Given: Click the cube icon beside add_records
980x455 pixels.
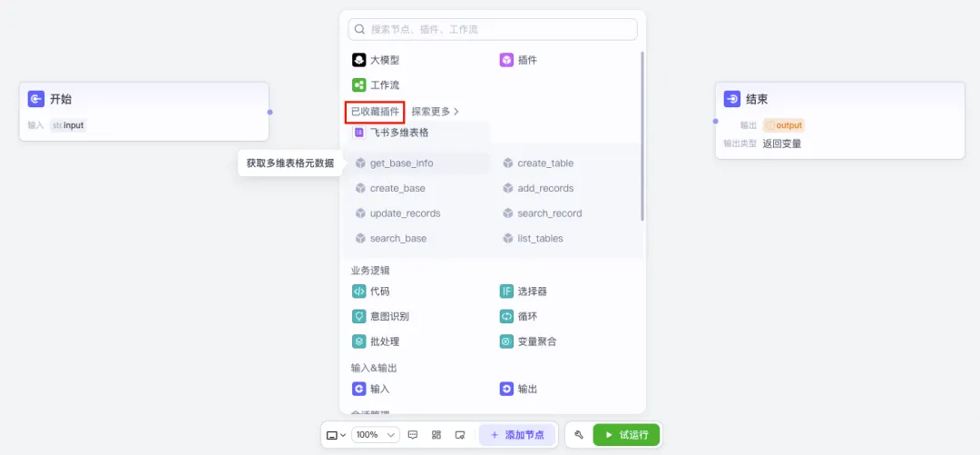Looking at the screenshot, I should click(507, 188).
